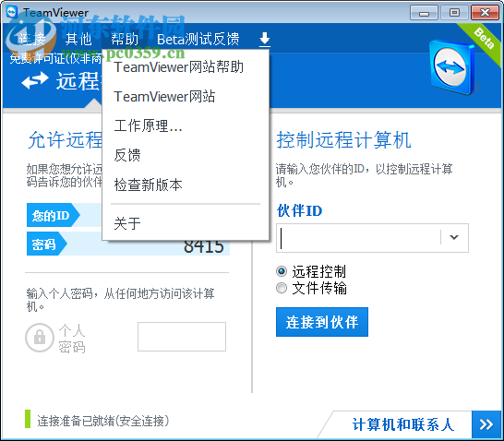Click the padlock icon beside 个人密码
This screenshot has height=441, width=504.
(x=39, y=338)
